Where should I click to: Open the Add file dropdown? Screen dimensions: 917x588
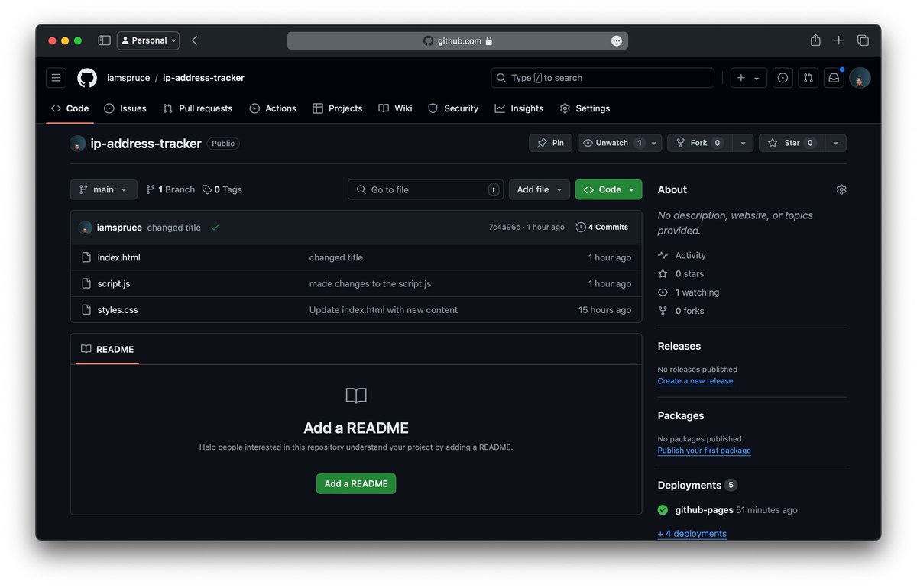tap(540, 189)
